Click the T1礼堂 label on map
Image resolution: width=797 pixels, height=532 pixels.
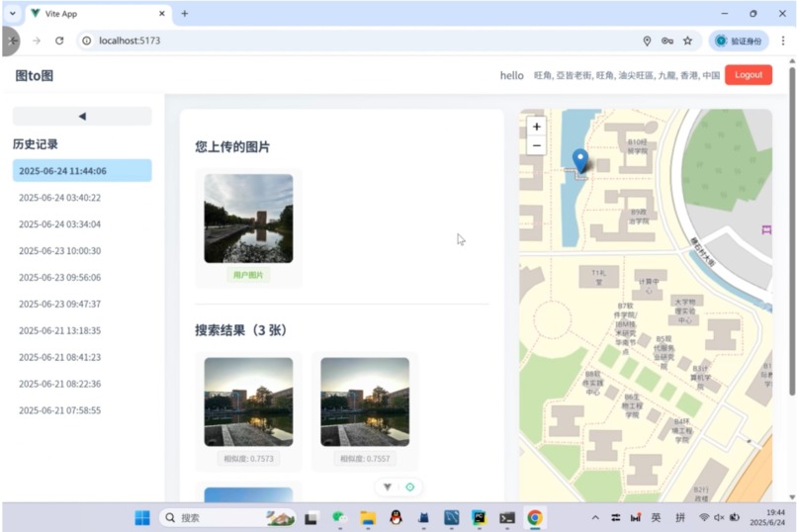tap(599, 277)
